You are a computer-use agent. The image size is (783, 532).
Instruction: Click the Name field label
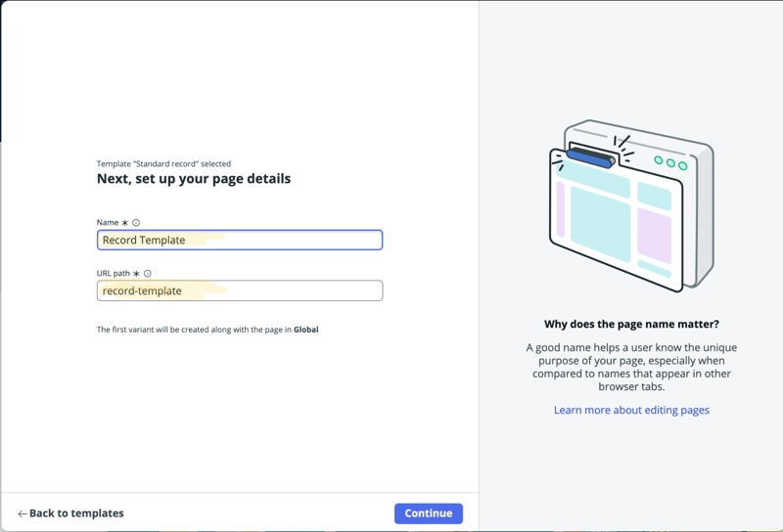click(x=107, y=223)
